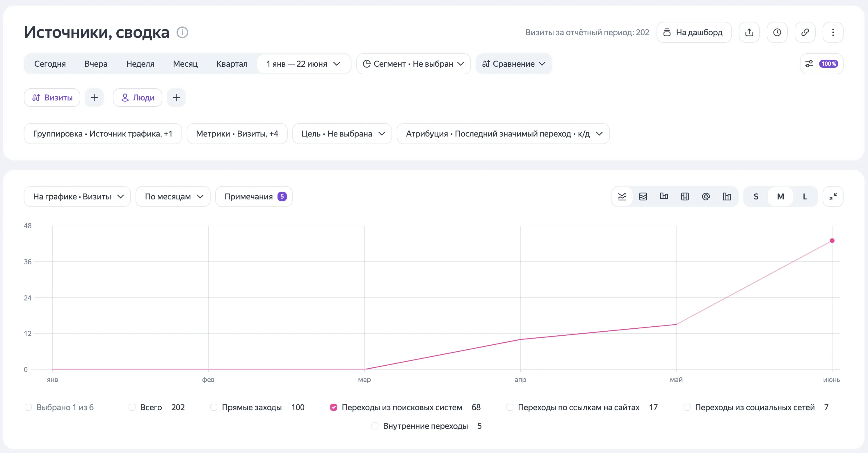The width and height of the screenshot is (868, 453).
Task: Click the На дашборд button
Action: click(x=694, y=32)
